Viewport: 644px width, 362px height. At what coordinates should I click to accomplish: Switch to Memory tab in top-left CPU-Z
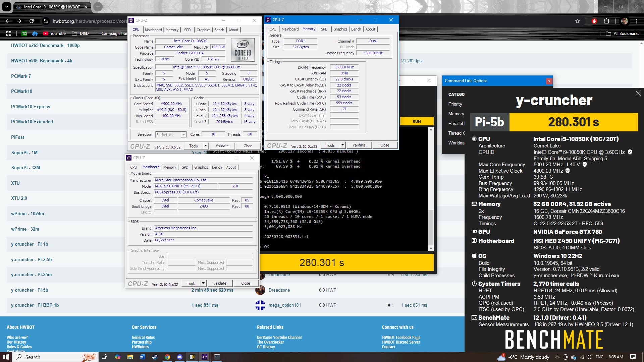click(x=172, y=30)
